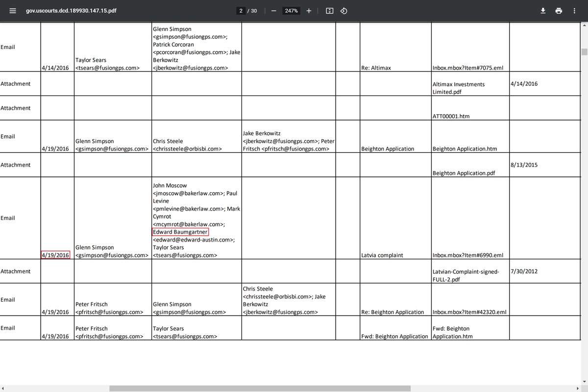Select 'Fwd: Beighton Application' subject cell
This screenshot has height=392, width=588.
click(x=394, y=337)
